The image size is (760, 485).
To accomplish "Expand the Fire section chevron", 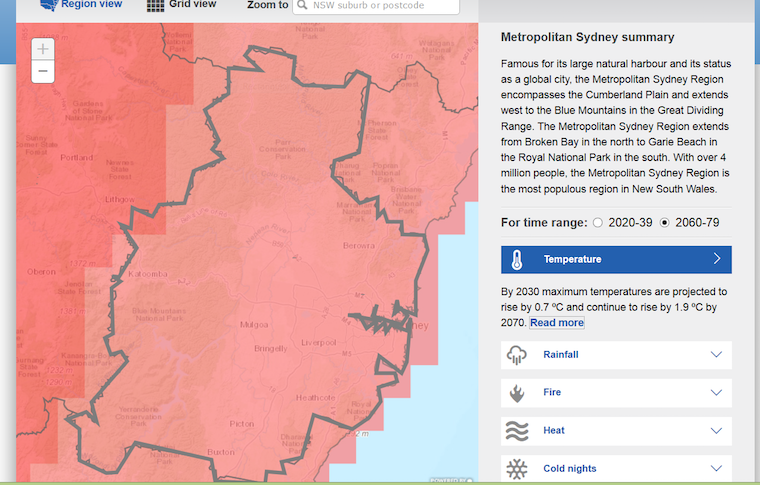I will 716,393.
